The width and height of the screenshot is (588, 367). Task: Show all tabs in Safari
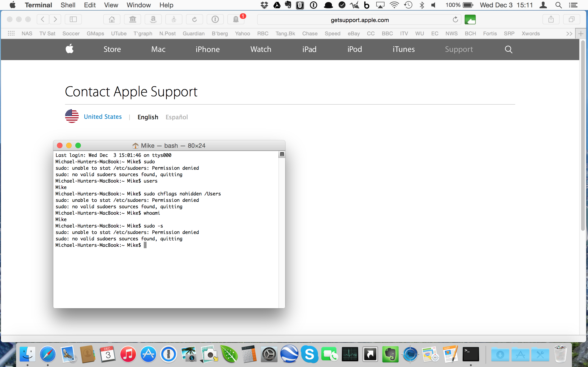click(x=571, y=19)
